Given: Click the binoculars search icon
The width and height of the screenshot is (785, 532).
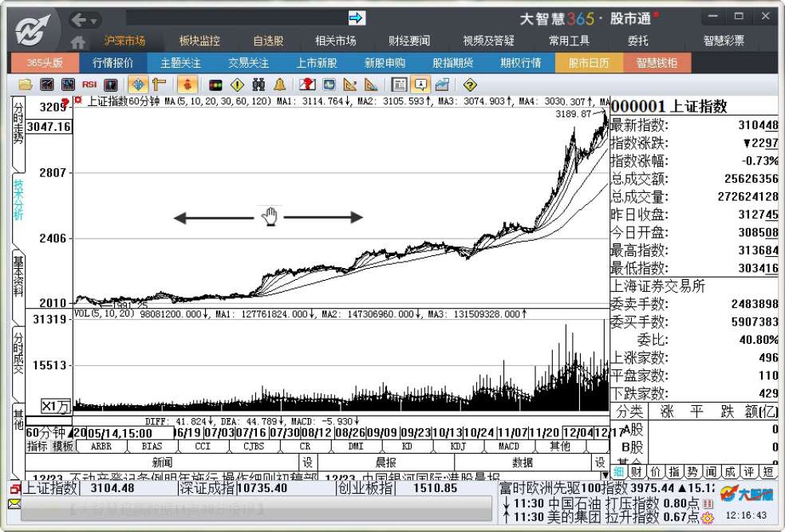Looking at the screenshot, I should 258,85.
